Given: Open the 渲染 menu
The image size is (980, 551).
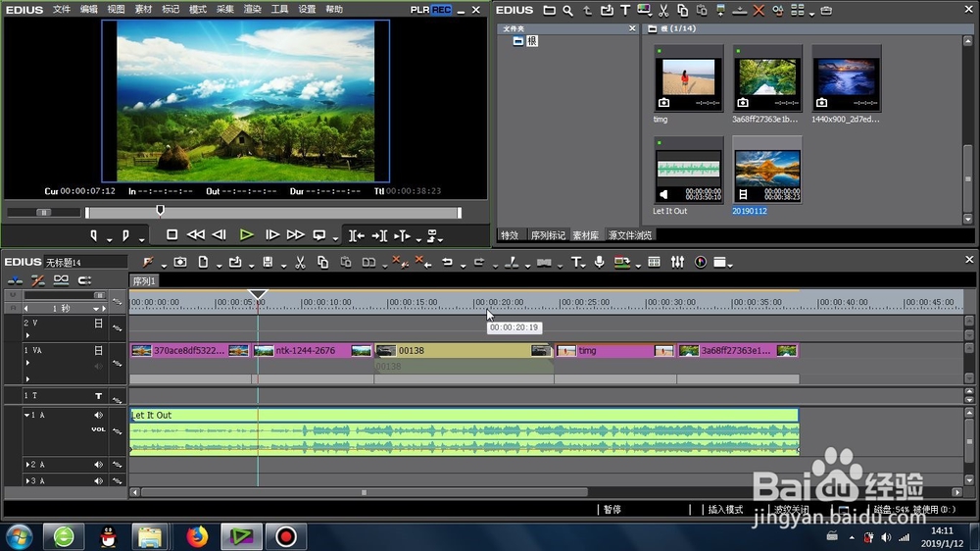Looking at the screenshot, I should [x=252, y=10].
